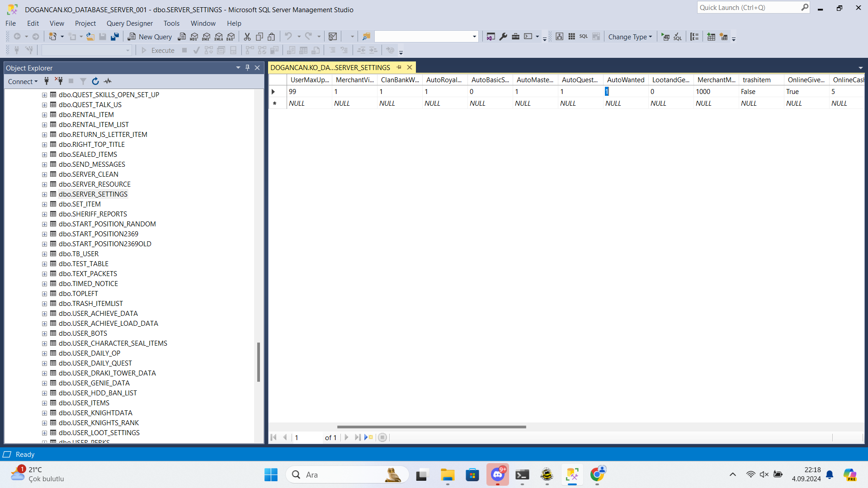The height and width of the screenshot is (488, 868).
Task: Click the Quick Launch search field
Action: [749, 8]
